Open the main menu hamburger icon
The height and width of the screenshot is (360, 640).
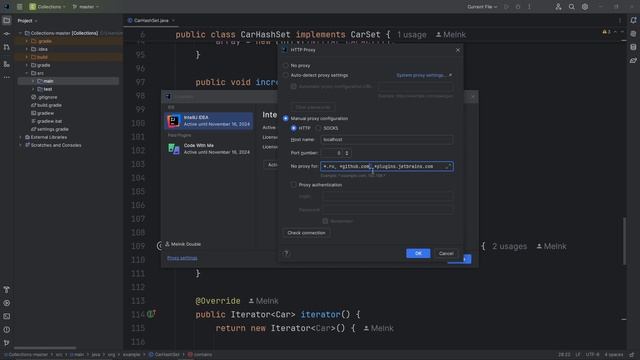pos(19,7)
